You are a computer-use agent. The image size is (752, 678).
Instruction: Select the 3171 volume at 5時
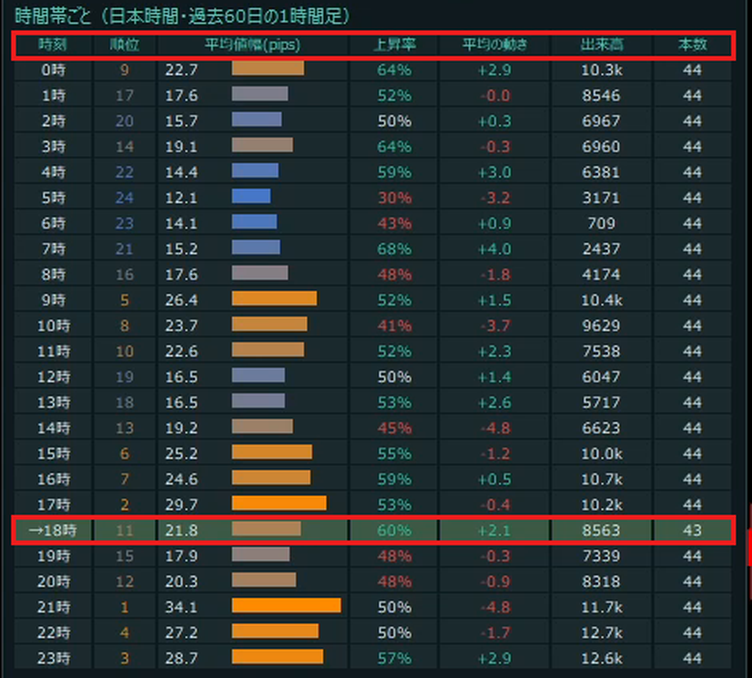[x=601, y=198]
